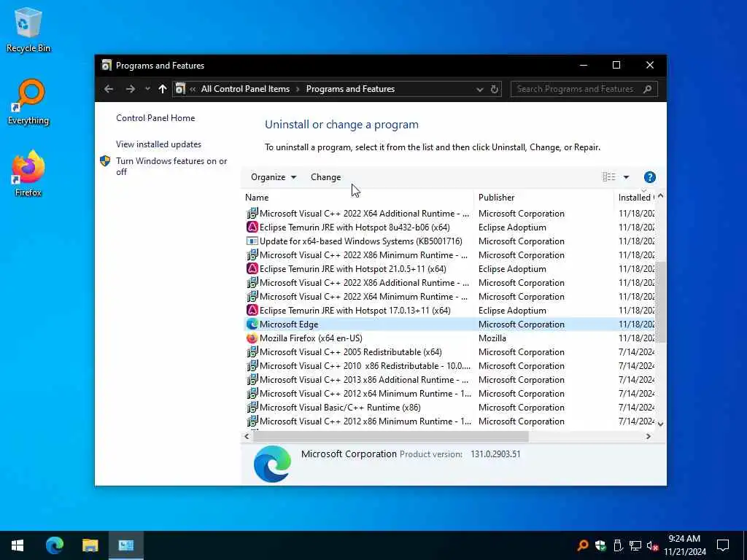This screenshot has height=560, width=747.
Task: Open File Explorer from the taskbar
Action: [x=90, y=545]
